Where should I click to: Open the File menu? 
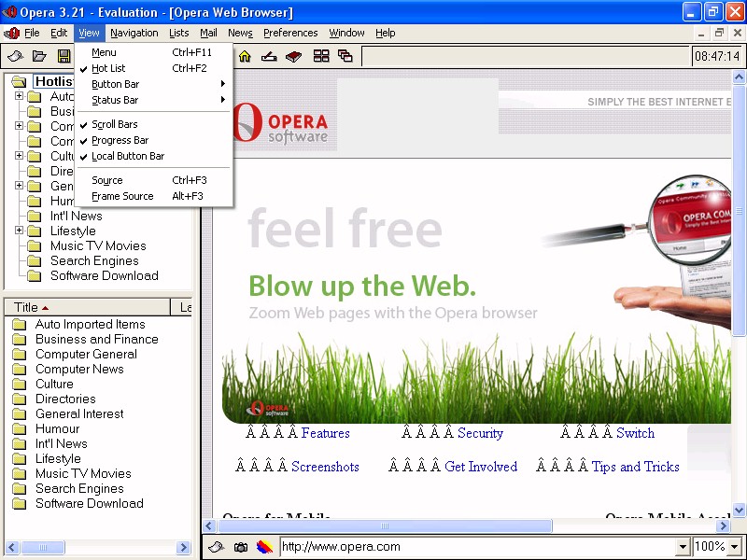coord(32,33)
